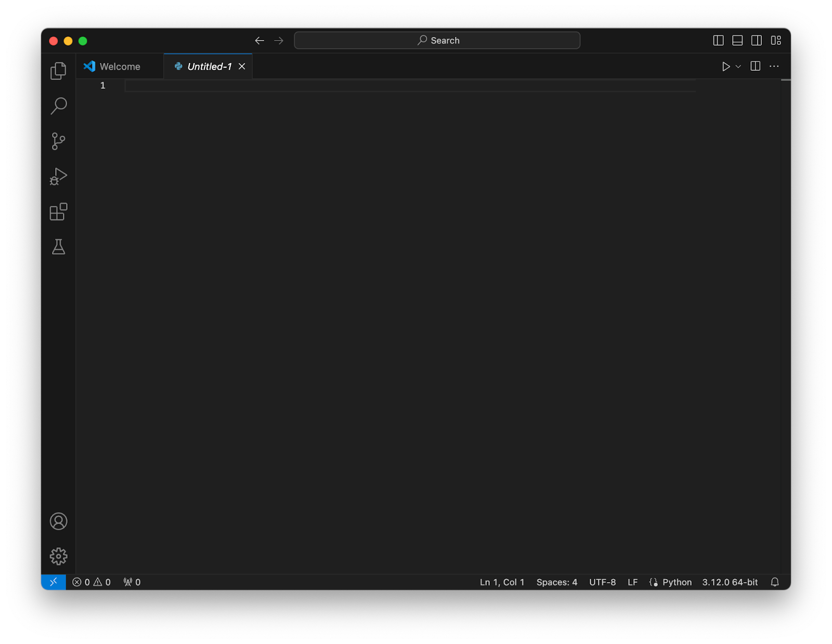Image resolution: width=832 pixels, height=644 pixels.
Task: Switch to the Welcome tab
Action: (120, 67)
